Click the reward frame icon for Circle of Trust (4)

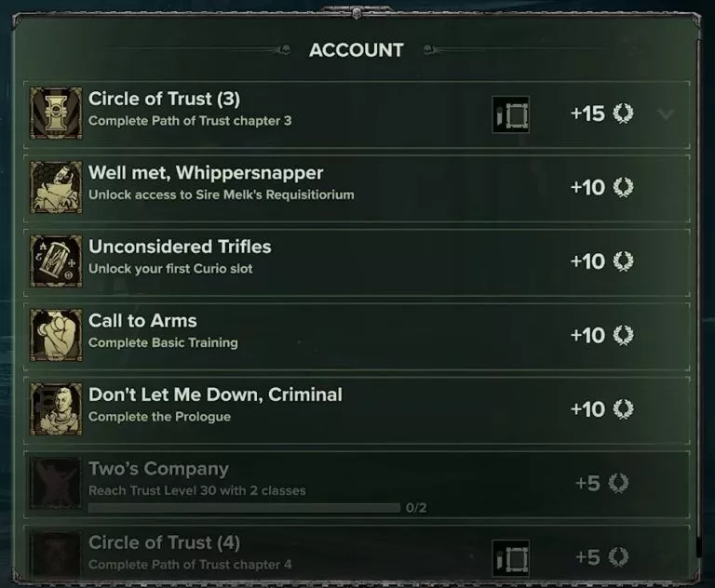coord(510,557)
